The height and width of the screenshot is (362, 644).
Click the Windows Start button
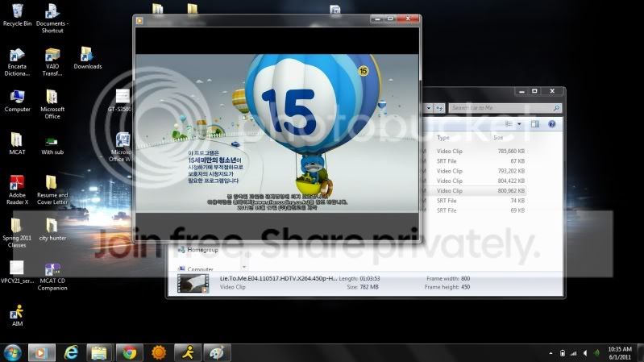[x=13, y=353]
